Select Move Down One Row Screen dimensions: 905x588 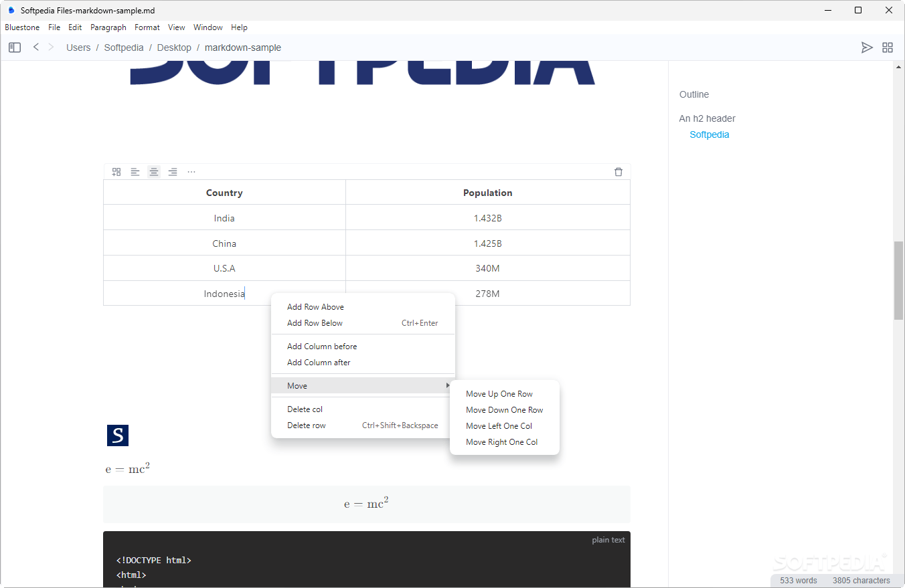(x=505, y=410)
